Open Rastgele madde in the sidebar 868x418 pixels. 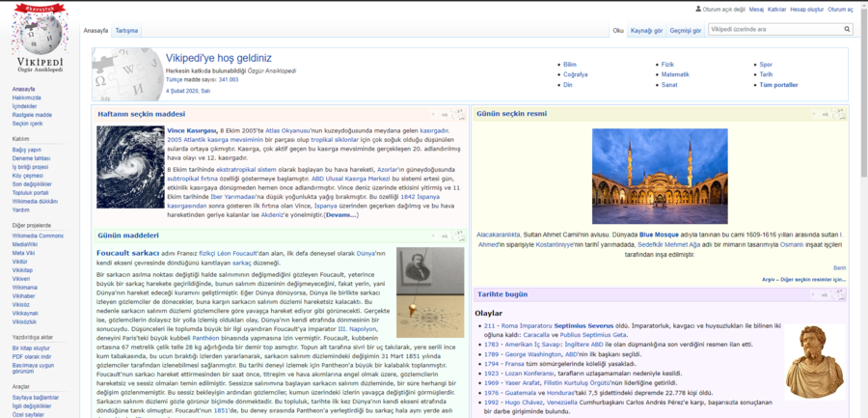[32, 115]
